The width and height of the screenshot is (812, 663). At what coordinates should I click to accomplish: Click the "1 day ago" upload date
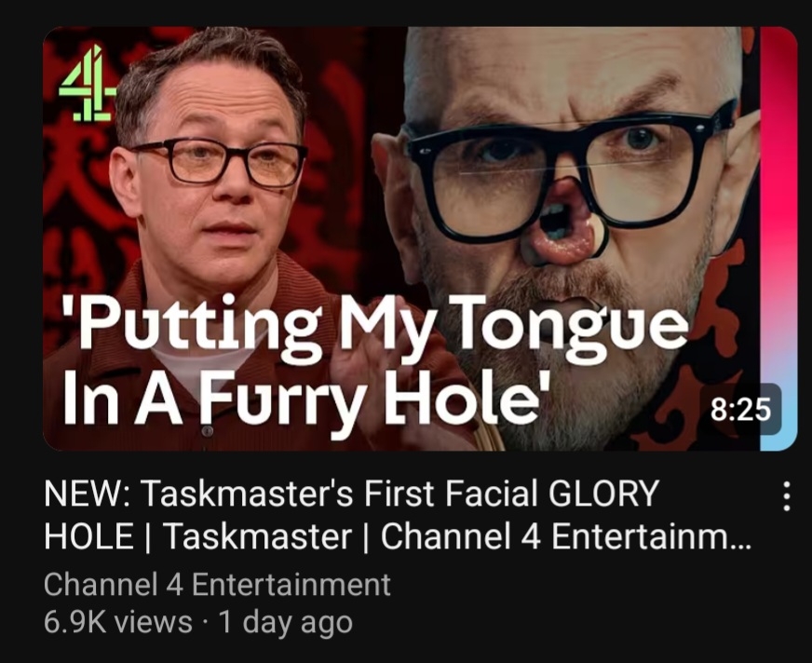(285, 622)
